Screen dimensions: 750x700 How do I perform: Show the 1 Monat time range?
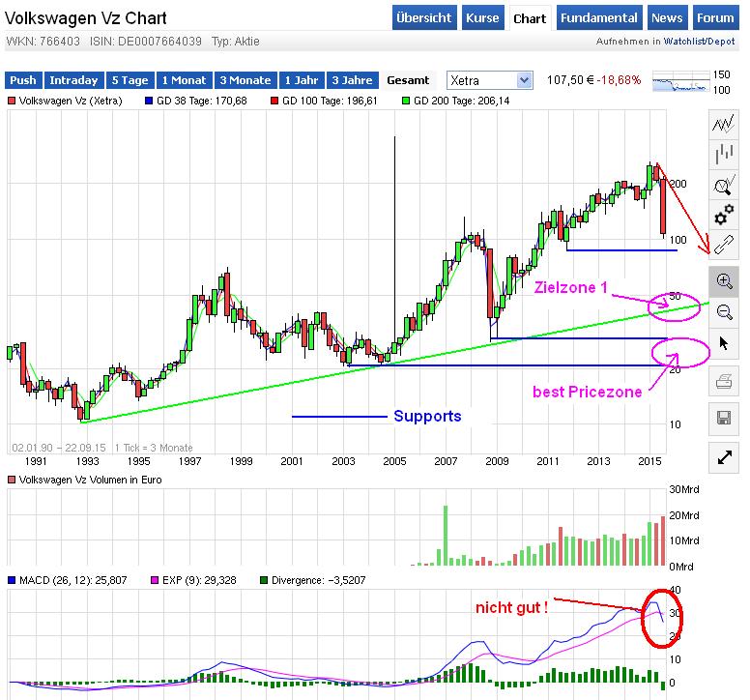(185, 80)
